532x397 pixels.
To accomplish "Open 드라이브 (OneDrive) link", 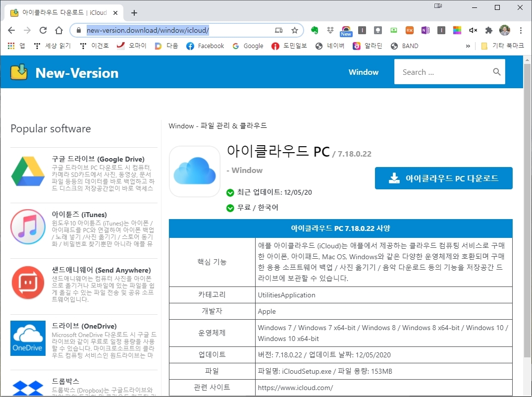I will point(84,326).
